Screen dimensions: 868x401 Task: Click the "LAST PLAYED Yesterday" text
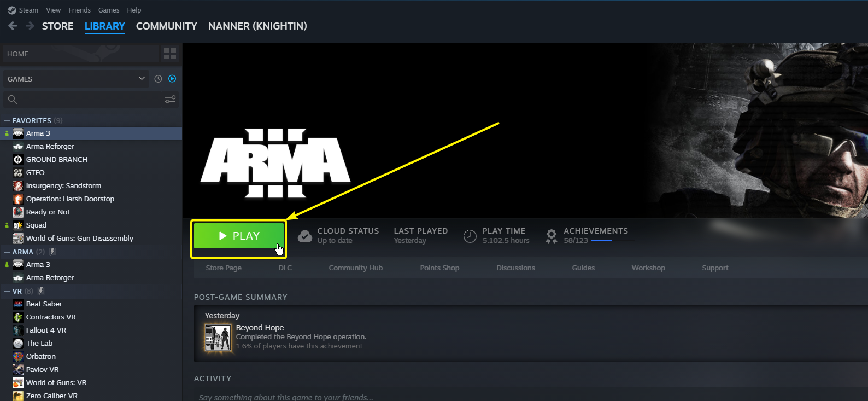[x=421, y=236]
